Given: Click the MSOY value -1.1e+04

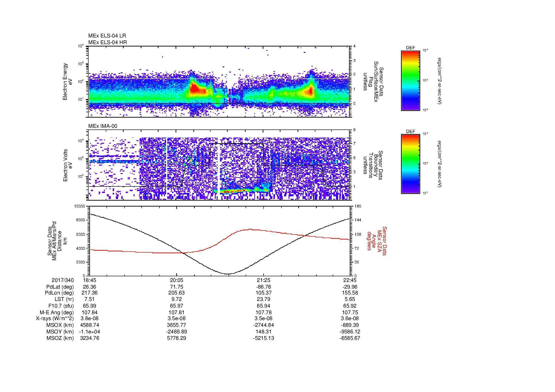Looking at the screenshot, I should [90, 332].
